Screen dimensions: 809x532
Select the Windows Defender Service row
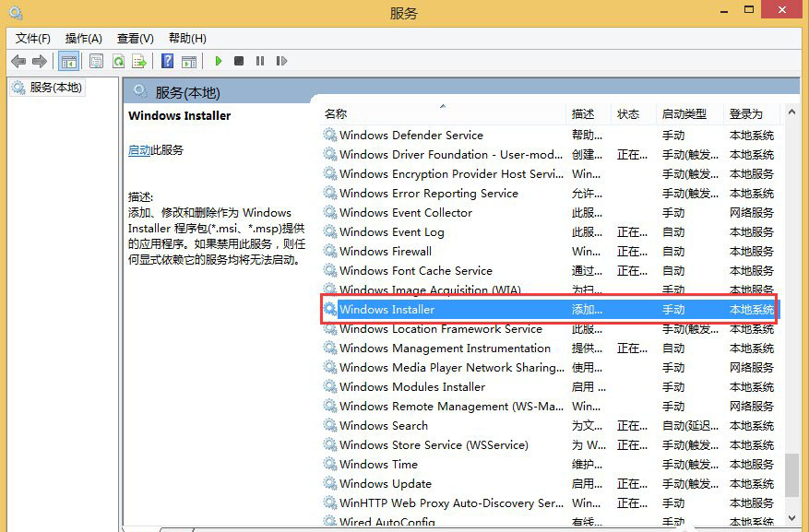(549, 135)
